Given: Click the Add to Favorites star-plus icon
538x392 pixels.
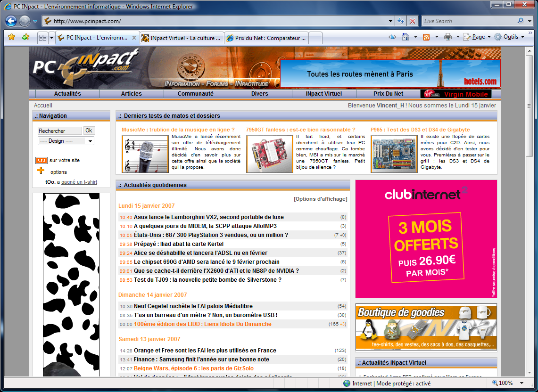Looking at the screenshot, I should pos(25,37).
